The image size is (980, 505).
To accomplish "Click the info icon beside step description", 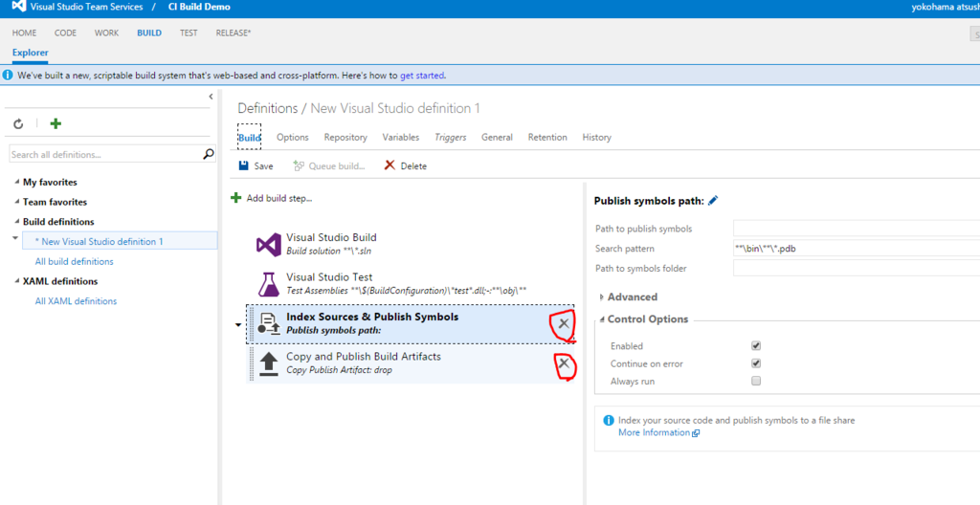I will [x=608, y=421].
